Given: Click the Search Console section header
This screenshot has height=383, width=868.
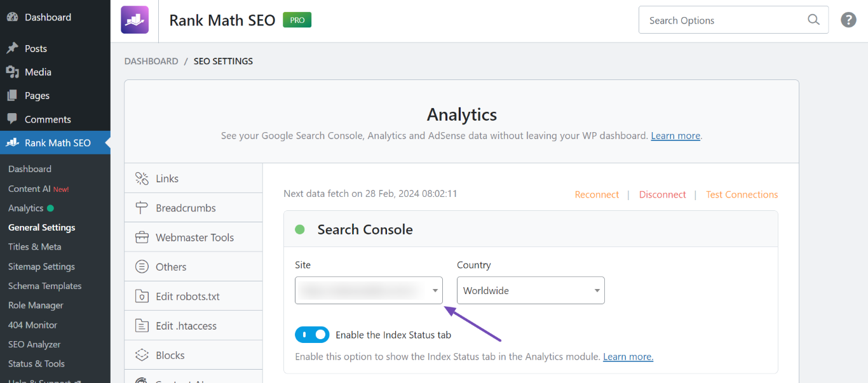Looking at the screenshot, I should click(531, 229).
